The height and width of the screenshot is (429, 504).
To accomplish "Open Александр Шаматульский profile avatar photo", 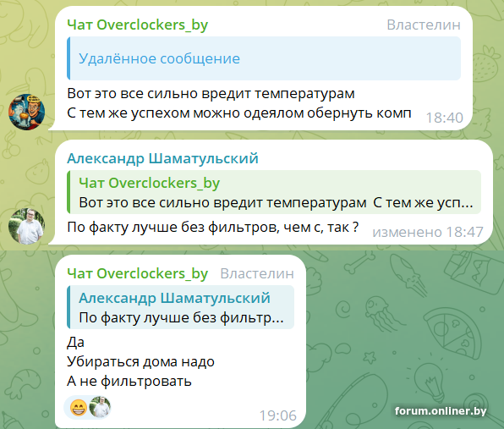I will 27,227.
